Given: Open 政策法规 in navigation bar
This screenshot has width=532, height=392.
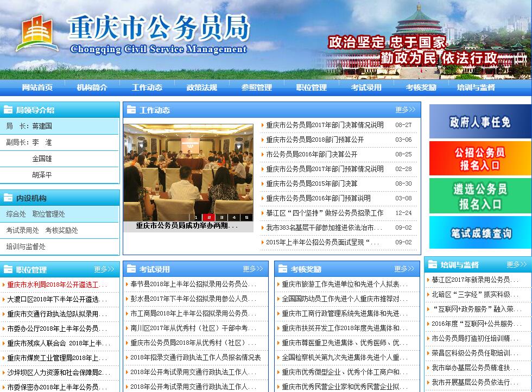Looking at the screenshot, I should [201, 87].
